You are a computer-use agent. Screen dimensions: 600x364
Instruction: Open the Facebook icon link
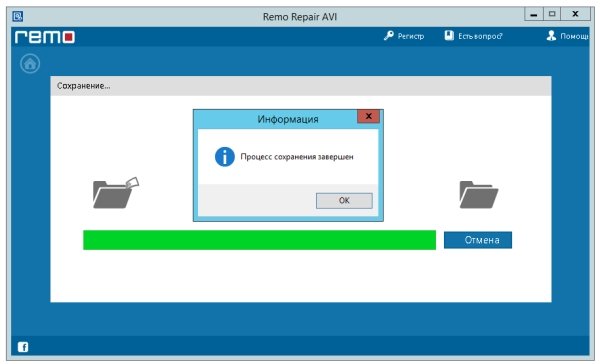click(23, 347)
